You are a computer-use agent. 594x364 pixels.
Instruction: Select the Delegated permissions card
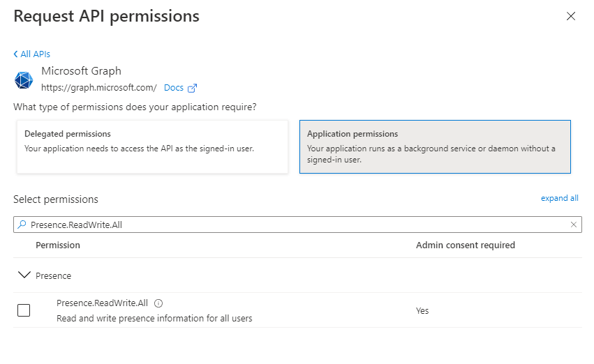(x=152, y=147)
